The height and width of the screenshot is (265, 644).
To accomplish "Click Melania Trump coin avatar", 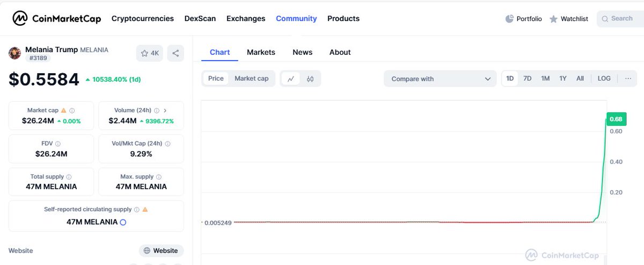I will [15, 53].
